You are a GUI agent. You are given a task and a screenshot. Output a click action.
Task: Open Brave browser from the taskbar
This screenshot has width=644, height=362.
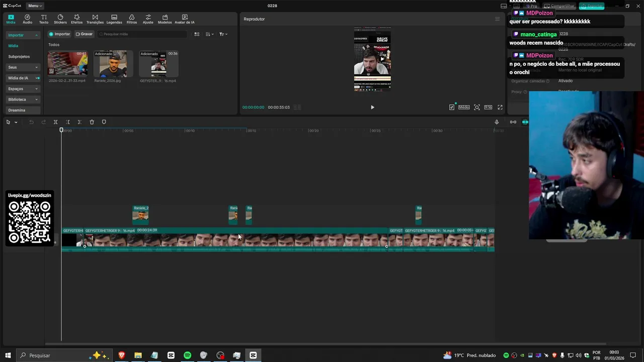tap(121, 355)
